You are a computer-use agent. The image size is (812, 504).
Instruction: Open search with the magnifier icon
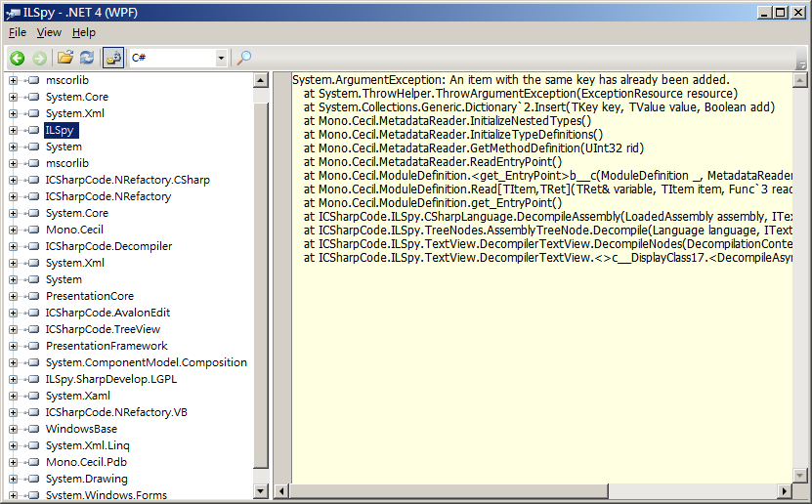click(244, 59)
